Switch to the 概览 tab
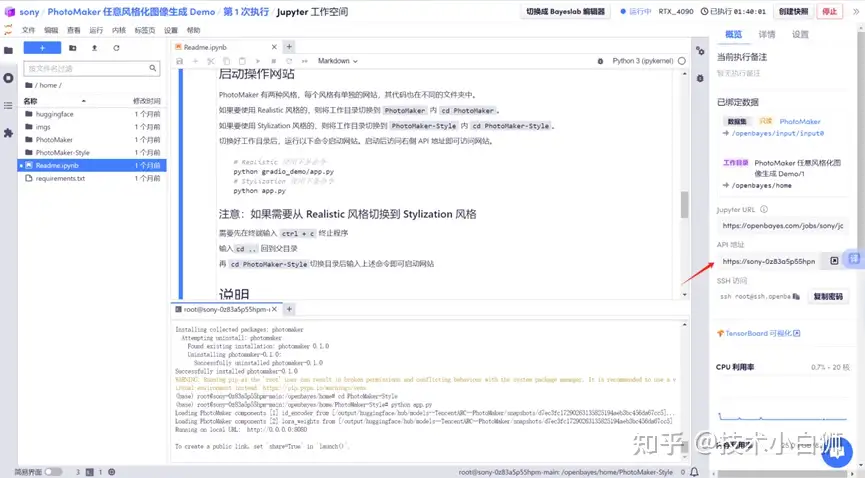The image size is (865, 478). click(x=733, y=34)
